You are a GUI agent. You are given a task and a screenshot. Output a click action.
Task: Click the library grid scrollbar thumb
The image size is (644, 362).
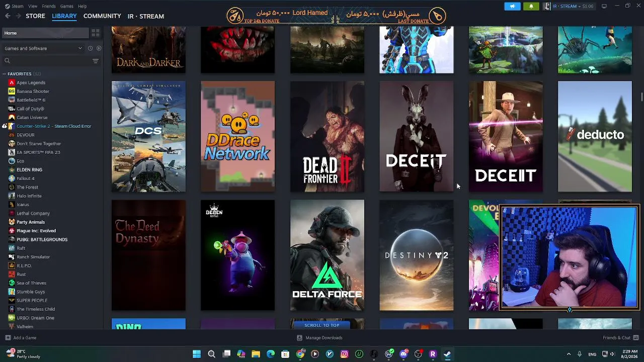[x=641, y=96]
